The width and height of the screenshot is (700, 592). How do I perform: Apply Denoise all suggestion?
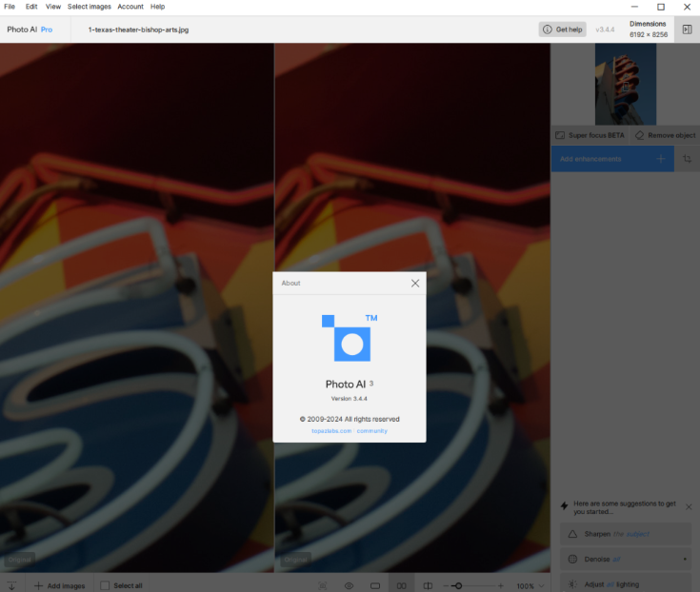click(626, 559)
